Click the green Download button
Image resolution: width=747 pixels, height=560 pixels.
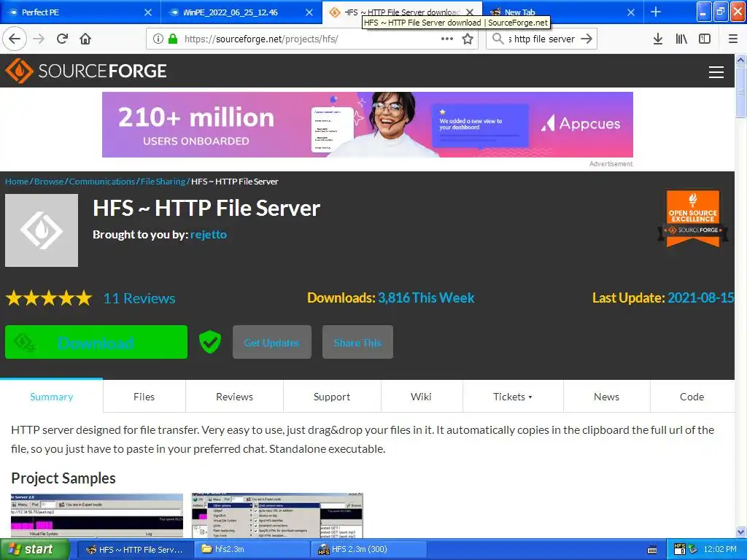tap(96, 342)
